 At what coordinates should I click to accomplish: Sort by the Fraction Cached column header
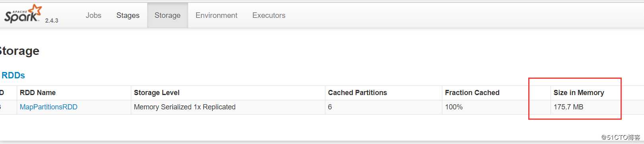(x=472, y=93)
